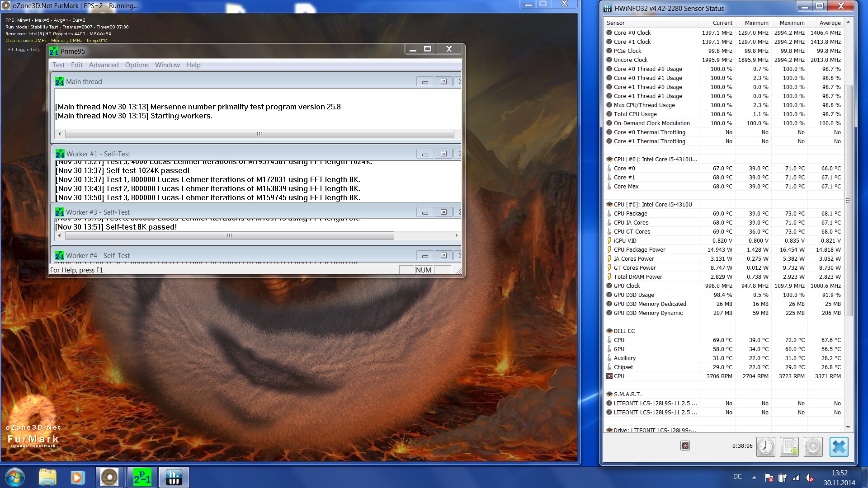Viewport: 868px width, 488px height.
Task: Maximize Worker #4 Self-Test child window
Action: (443, 256)
